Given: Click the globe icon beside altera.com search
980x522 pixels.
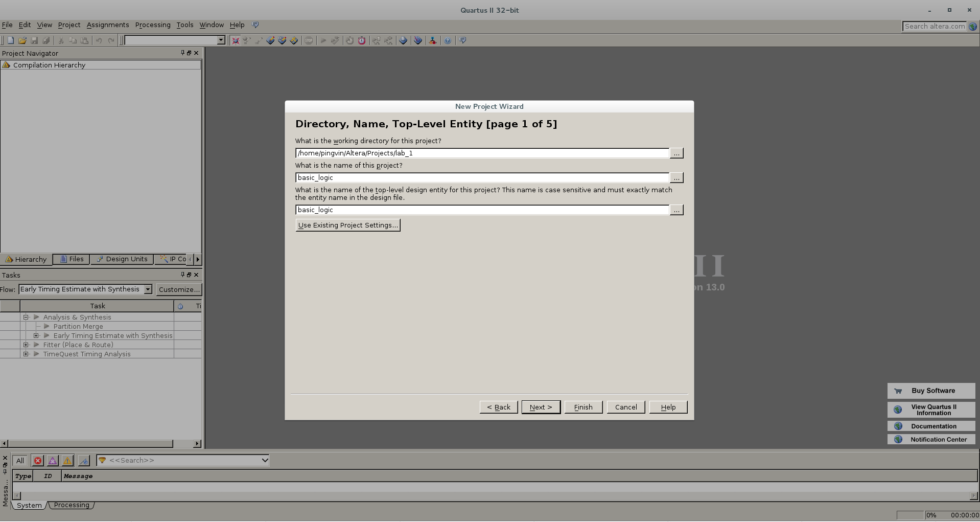Looking at the screenshot, I should click(973, 27).
